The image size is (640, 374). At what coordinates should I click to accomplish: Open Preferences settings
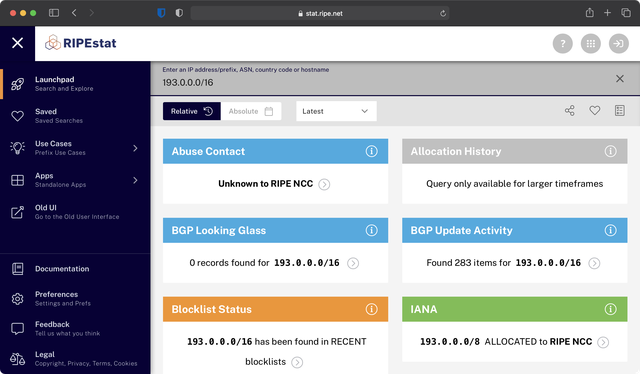click(x=75, y=298)
